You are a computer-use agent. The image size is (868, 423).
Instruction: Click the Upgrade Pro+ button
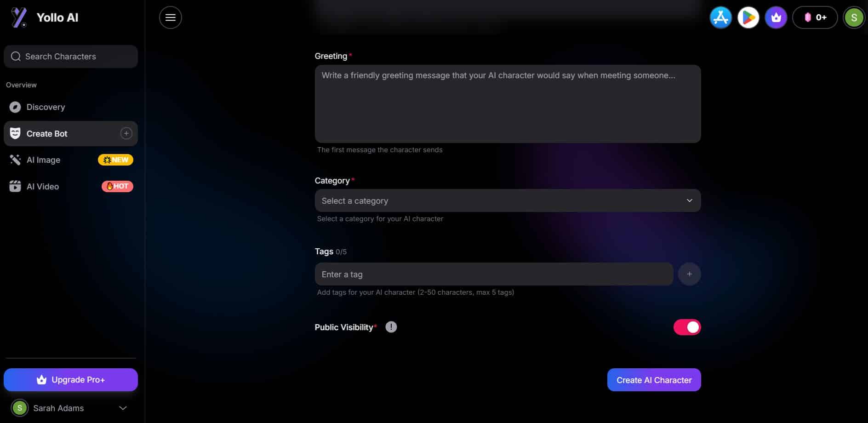point(71,380)
